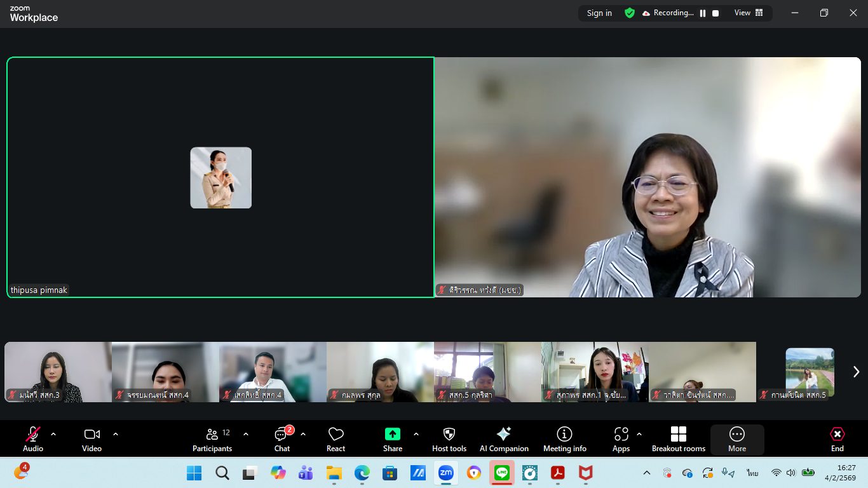Expand video options arrow next to Video

pos(116,434)
